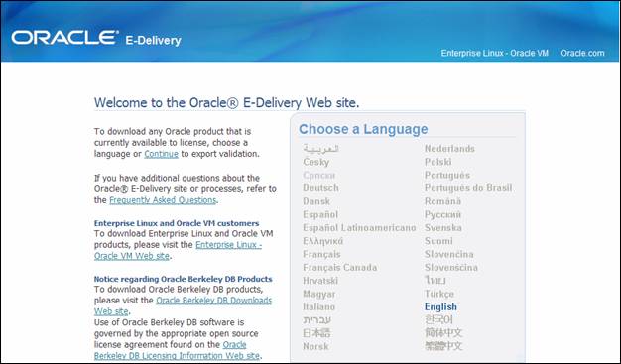This screenshot has height=364, width=621.
Task: Select Español language
Action: [320, 214]
